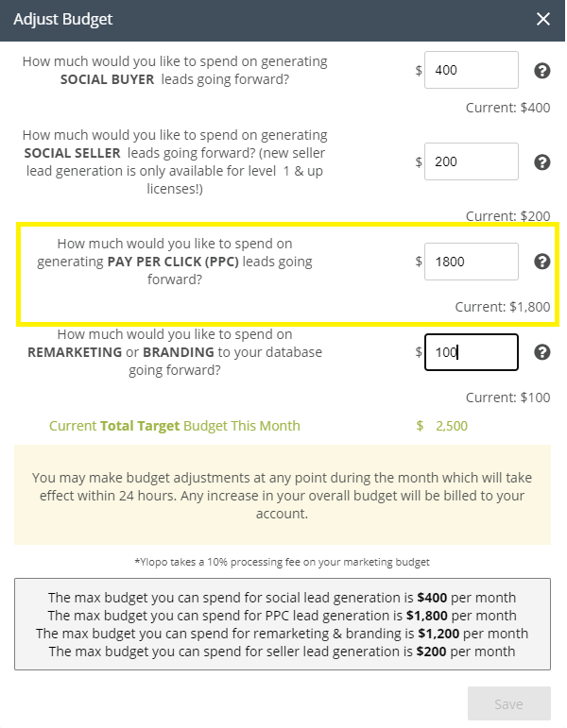
Task: Open help icon for Social Buyer budget
Action: click(x=542, y=70)
